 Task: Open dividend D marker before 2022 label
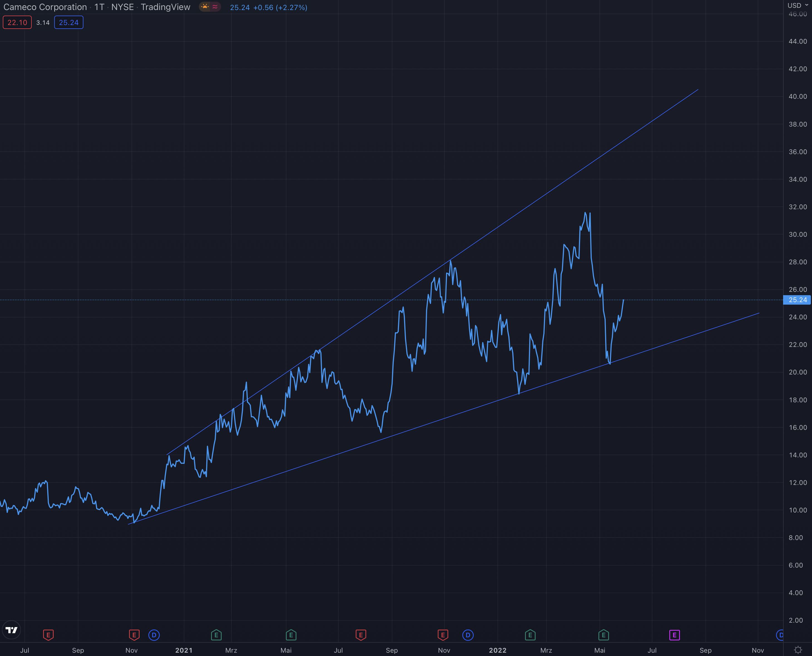467,635
